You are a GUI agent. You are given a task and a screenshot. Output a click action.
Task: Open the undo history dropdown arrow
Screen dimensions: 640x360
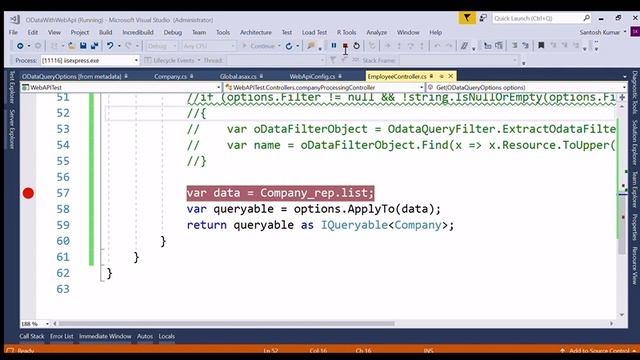coord(119,46)
